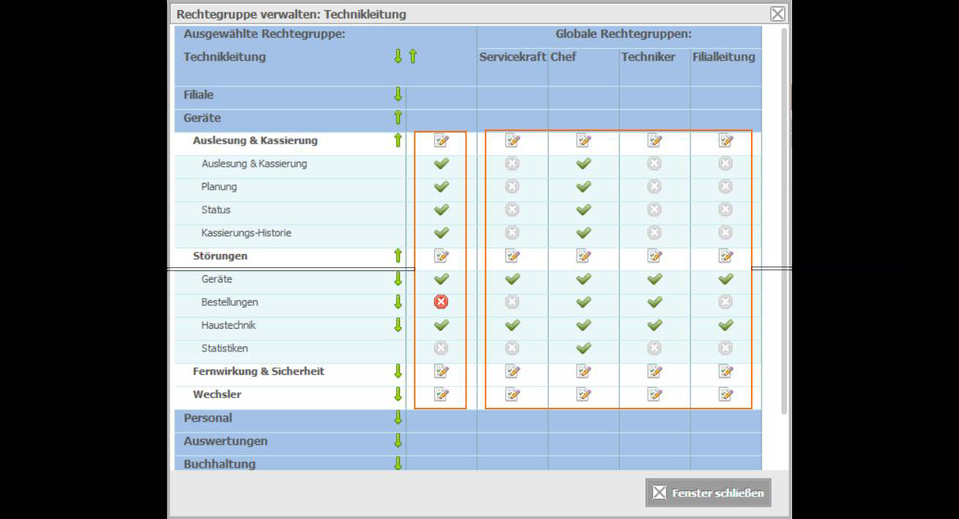Click Störungen edit icon under Techniker
This screenshot has height=519, width=959.
[654, 256]
